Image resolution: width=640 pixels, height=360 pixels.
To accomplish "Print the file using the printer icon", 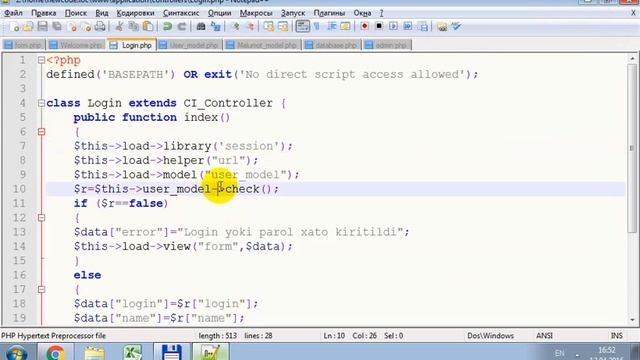I will click(100, 27).
